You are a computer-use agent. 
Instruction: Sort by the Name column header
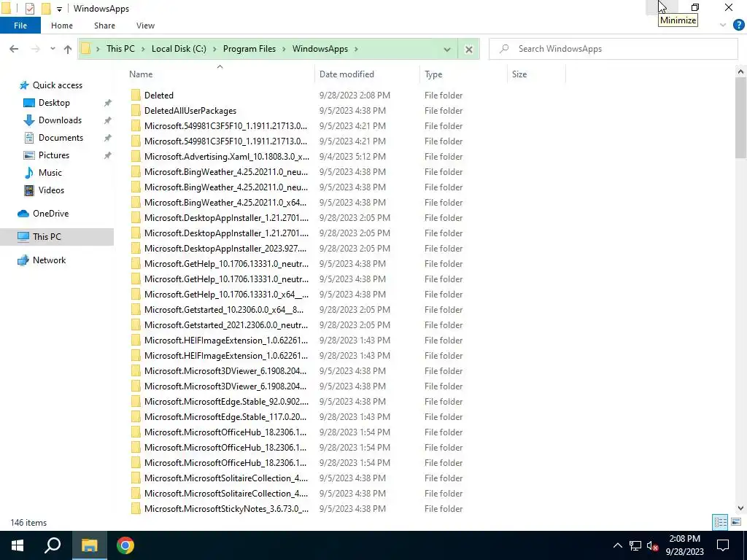click(141, 74)
